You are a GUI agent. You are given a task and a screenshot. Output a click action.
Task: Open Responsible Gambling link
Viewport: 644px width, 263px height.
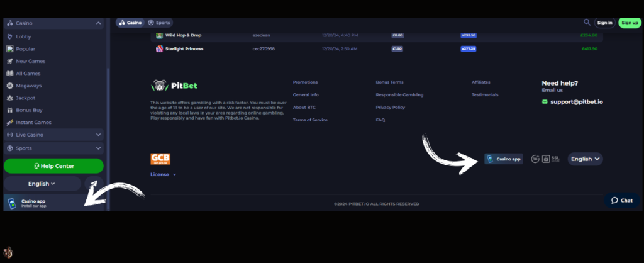point(399,95)
